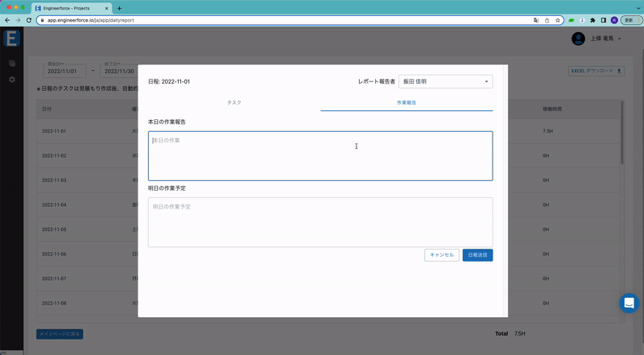Switch to the タスク tab

coord(234,103)
